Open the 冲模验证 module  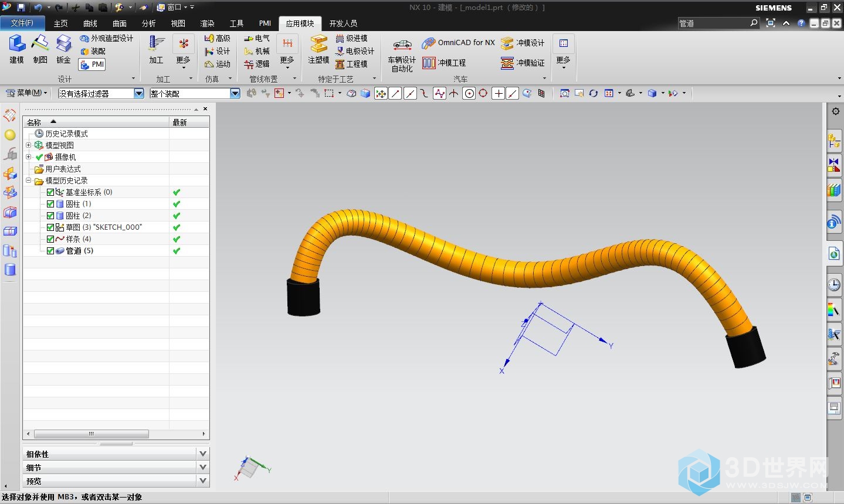click(x=523, y=63)
